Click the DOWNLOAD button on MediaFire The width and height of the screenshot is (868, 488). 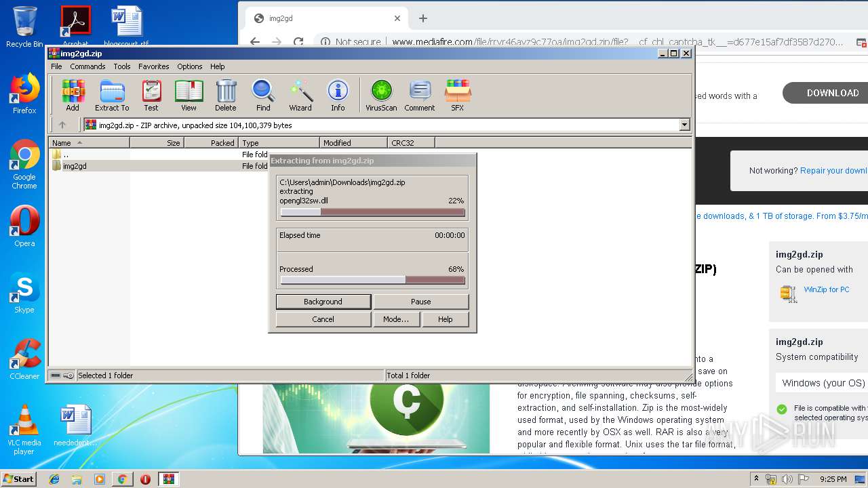click(x=825, y=93)
